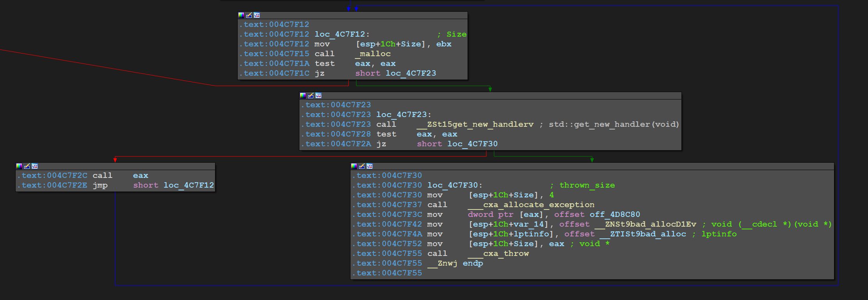Select __ZSt15get_new_handlerv call target
The width and height of the screenshot is (868, 300).
tap(475, 124)
